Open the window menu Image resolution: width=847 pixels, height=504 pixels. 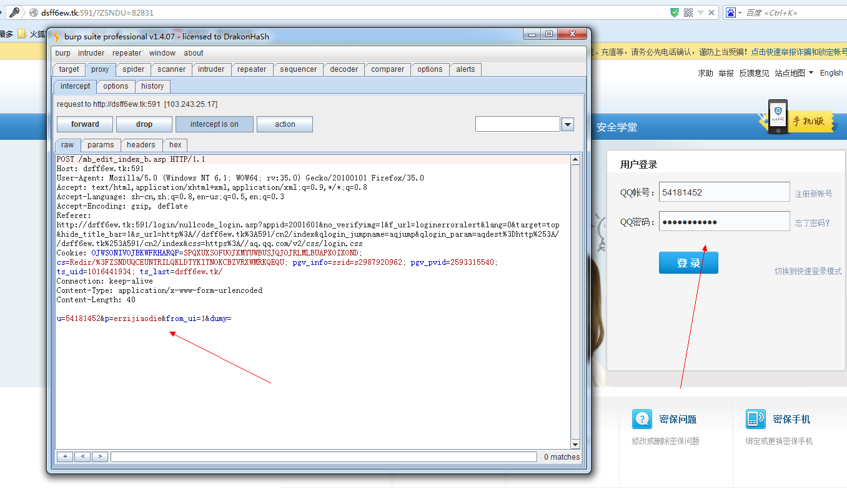click(x=162, y=53)
